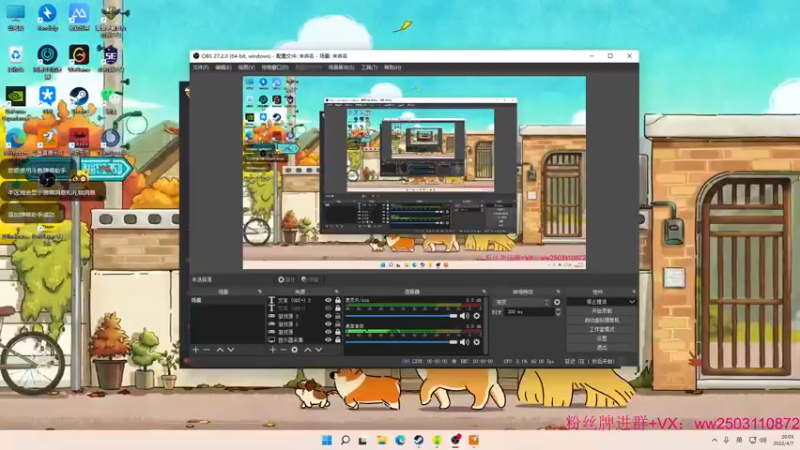Remove the selected source with the minus icon
800x450 pixels.
coord(283,349)
